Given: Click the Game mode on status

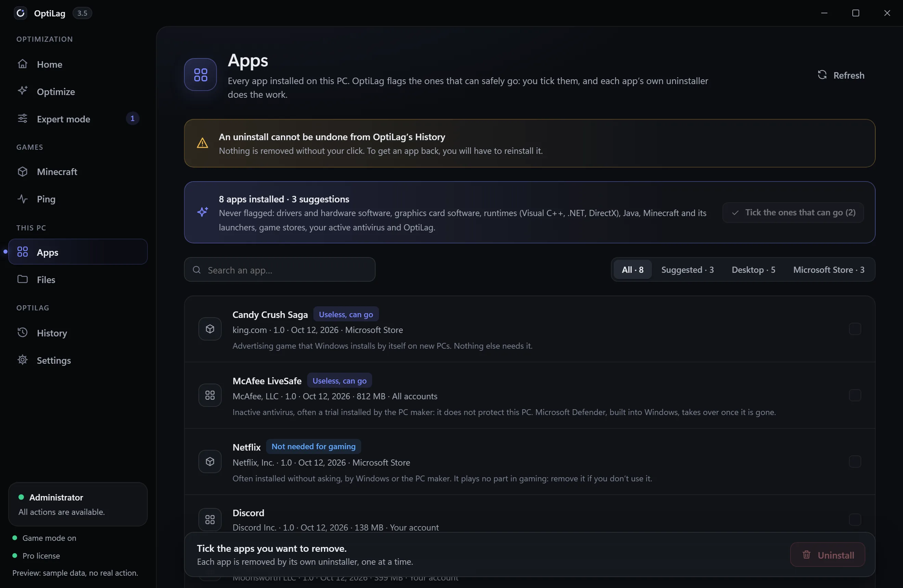Looking at the screenshot, I should pyautogui.click(x=44, y=538).
